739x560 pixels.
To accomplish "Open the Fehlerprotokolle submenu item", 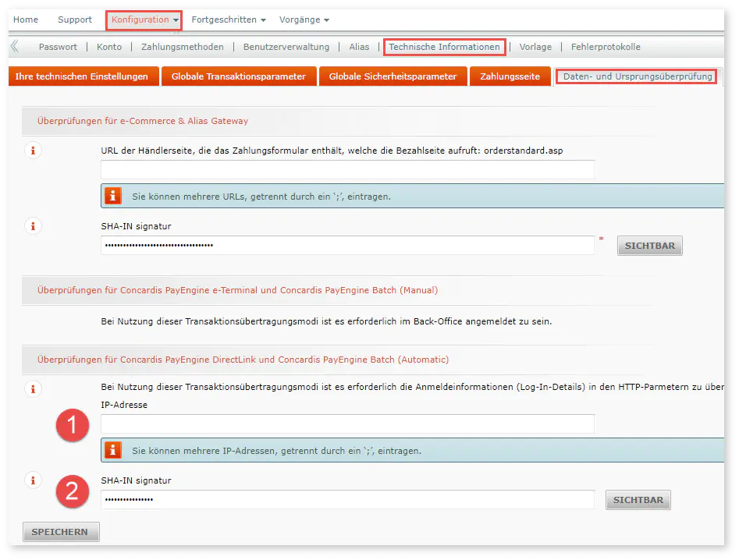I will pos(606,47).
